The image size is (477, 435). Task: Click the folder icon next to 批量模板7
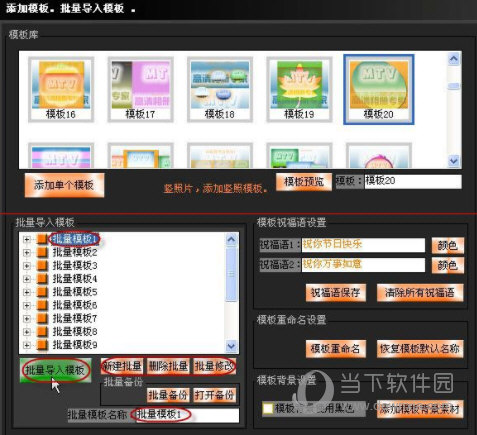tap(42, 318)
